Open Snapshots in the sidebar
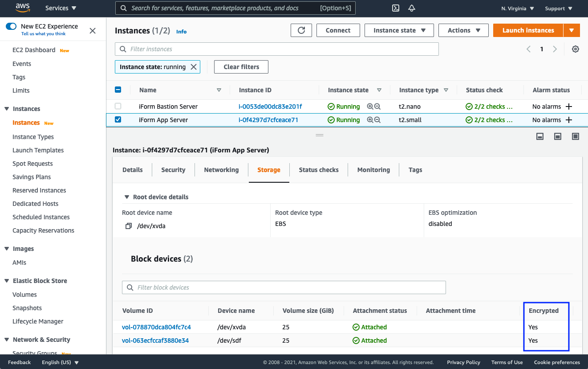This screenshot has width=588, height=369. [x=27, y=308]
